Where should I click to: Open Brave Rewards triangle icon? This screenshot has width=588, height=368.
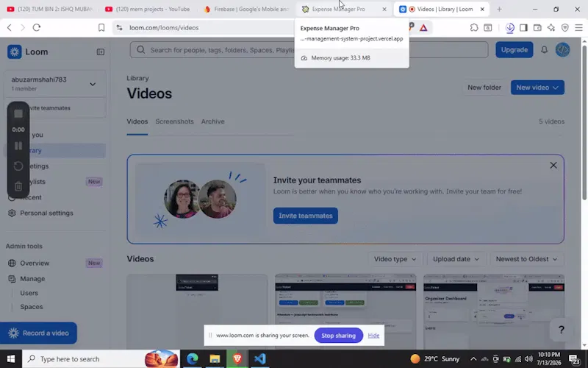423,27
